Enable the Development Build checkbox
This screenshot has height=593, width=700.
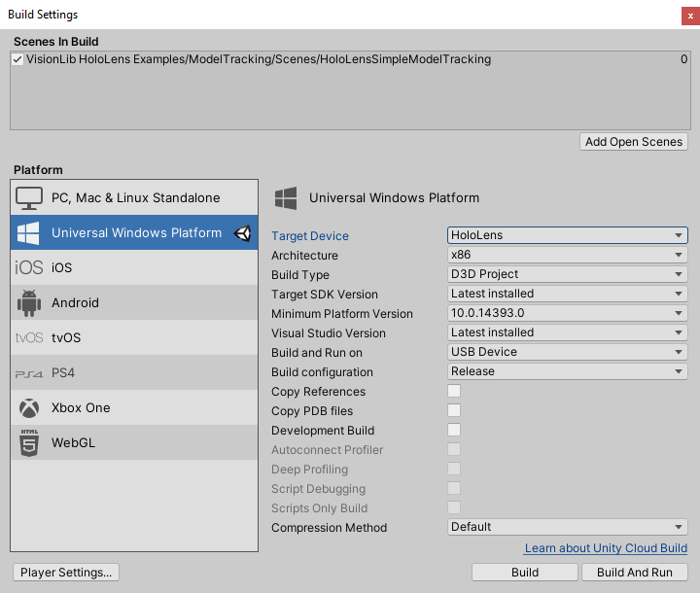click(454, 430)
